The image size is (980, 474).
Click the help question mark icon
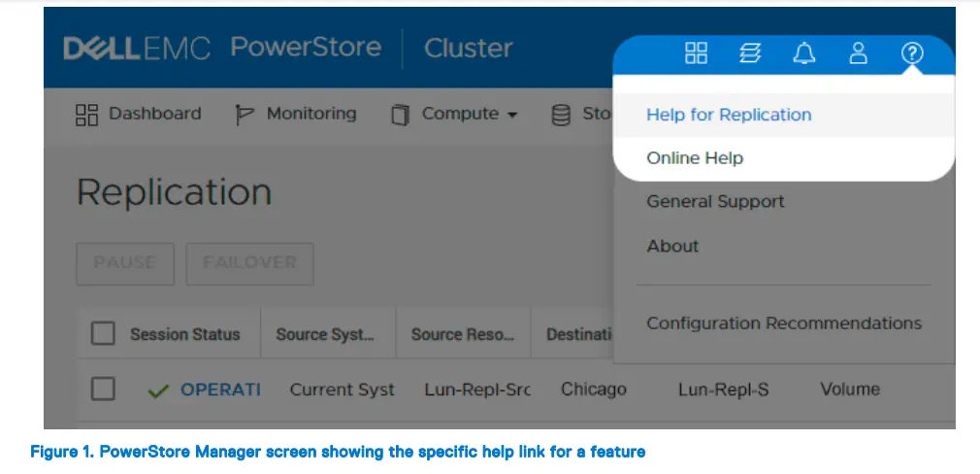point(912,53)
